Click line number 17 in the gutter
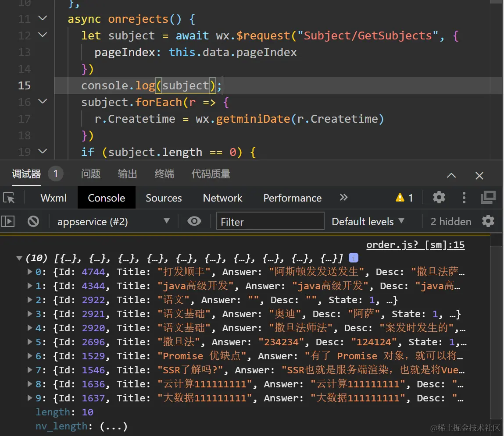The height and width of the screenshot is (436, 504). point(24,119)
